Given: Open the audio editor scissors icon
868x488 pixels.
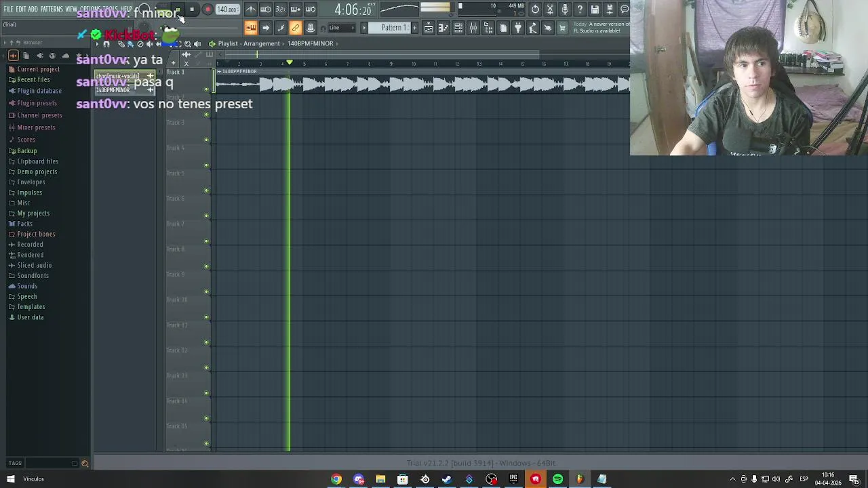Looking at the screenshot, I should pyautogui.click(x=550, y=9).
